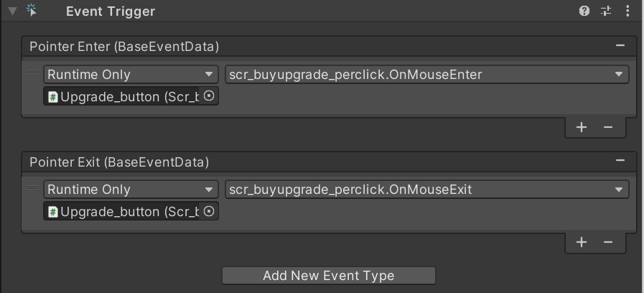This screenshot has width=644, height=293.
Task: Open the Event Trigger help reference icon
Action: coord(584,11)
